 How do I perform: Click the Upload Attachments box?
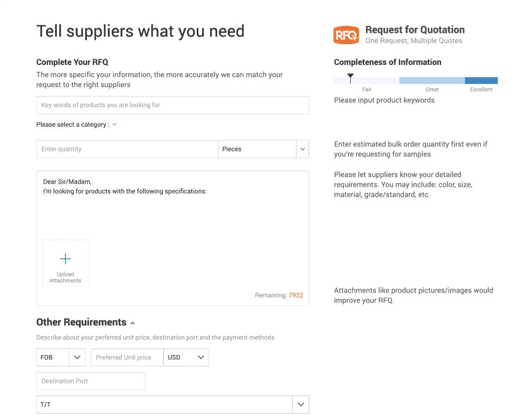(x=65, y=262)
